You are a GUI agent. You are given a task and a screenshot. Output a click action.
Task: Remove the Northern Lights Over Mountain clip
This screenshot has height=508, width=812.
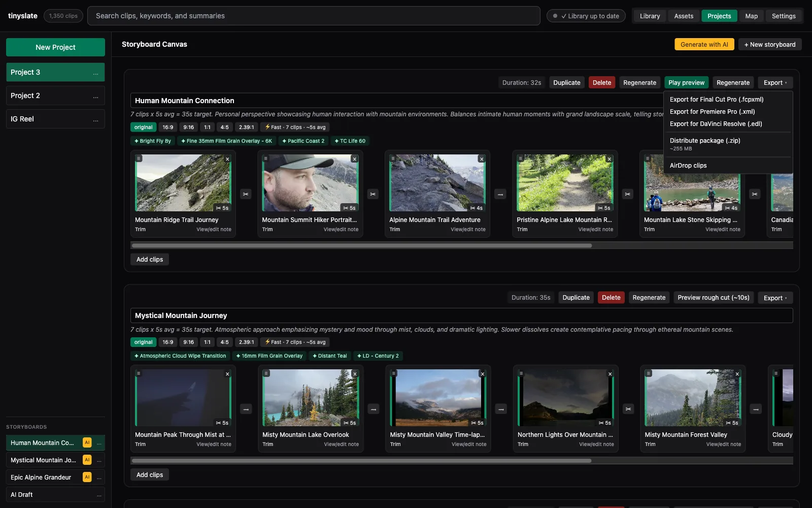pyautogui.click(x=610, y=374)
